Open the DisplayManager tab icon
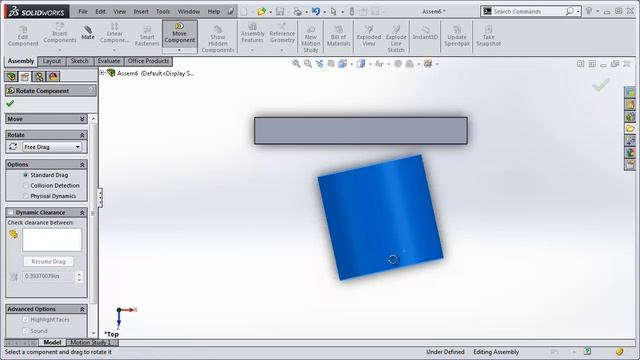 click(x=53, y=76)
